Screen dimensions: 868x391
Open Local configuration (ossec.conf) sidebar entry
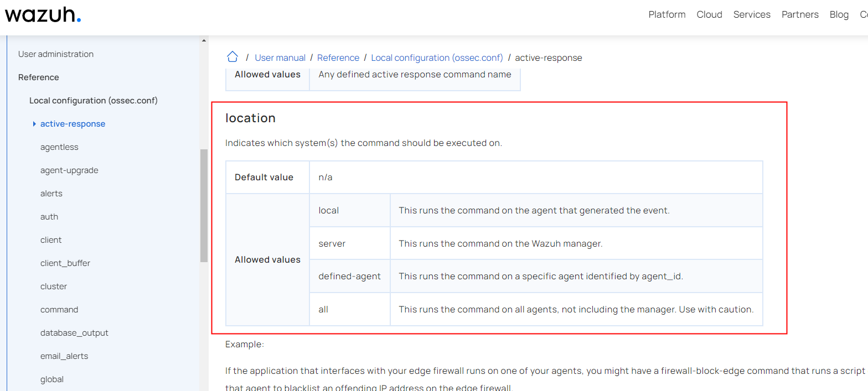pos(94,101)
